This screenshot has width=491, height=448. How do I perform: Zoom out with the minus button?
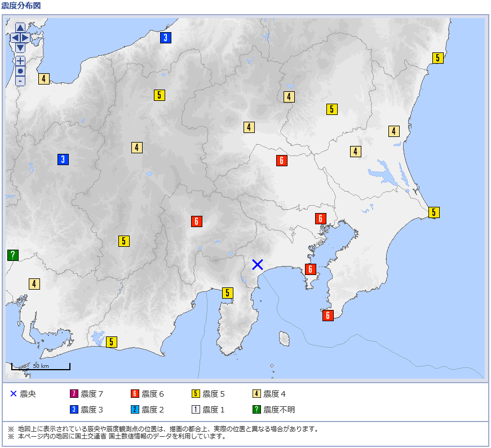tap(20, 81)
